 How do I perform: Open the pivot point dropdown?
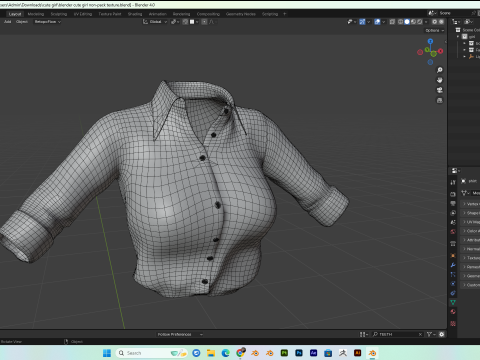click(175, 22)
